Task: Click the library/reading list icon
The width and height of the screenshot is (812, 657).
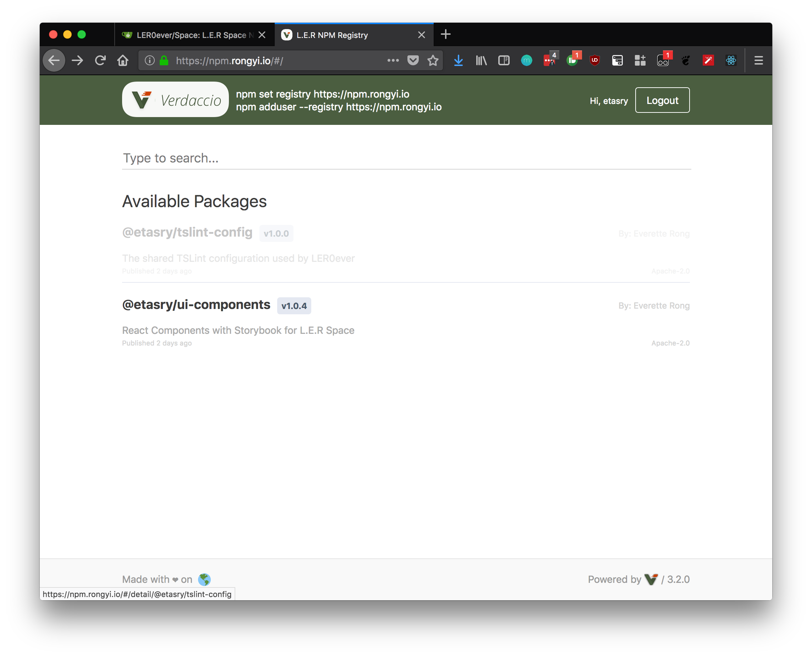Action: [482, 60]
